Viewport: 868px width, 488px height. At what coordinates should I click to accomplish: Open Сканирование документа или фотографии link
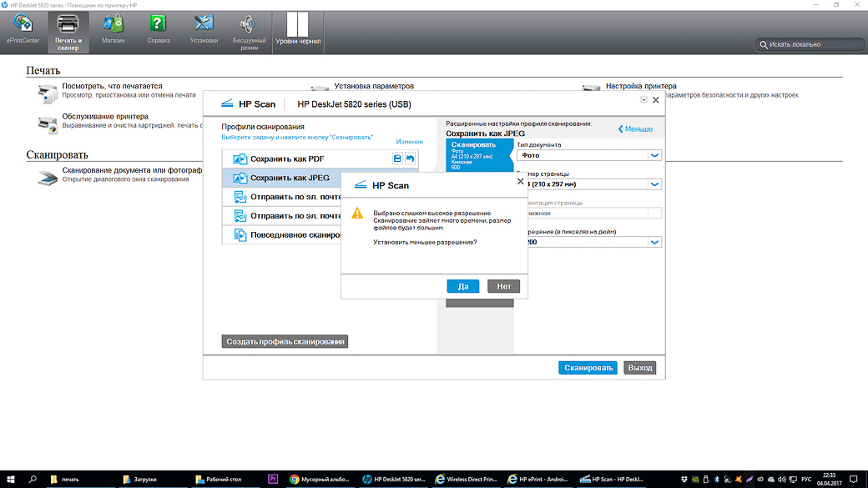pos(132,170)
